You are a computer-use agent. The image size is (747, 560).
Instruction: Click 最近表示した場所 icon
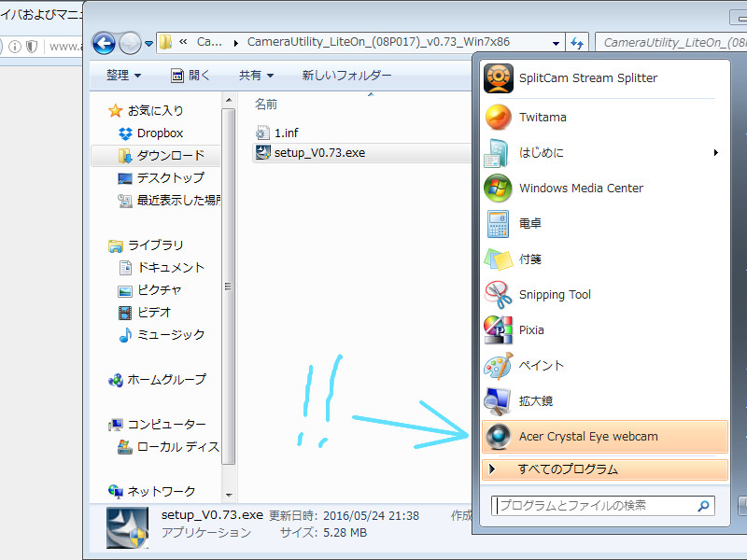point(125,201)
